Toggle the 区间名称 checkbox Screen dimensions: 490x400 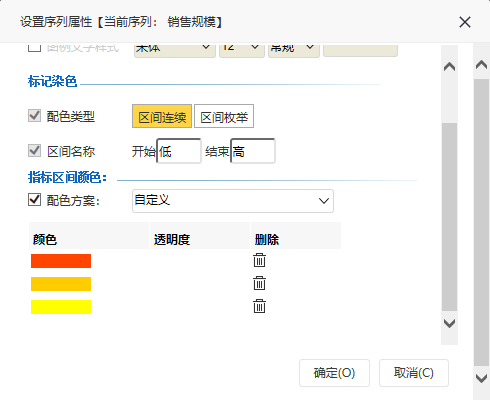click(34, 150)
